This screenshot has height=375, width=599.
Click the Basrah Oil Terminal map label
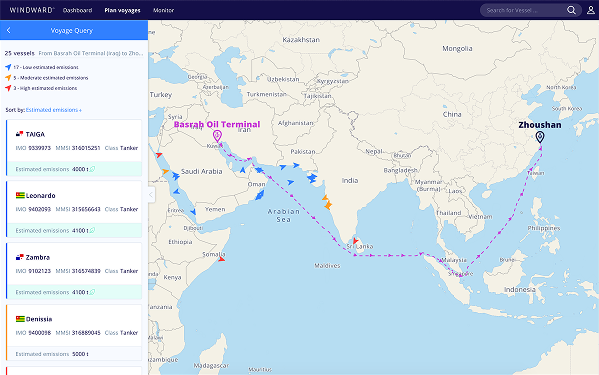click(x=217, y=124)
